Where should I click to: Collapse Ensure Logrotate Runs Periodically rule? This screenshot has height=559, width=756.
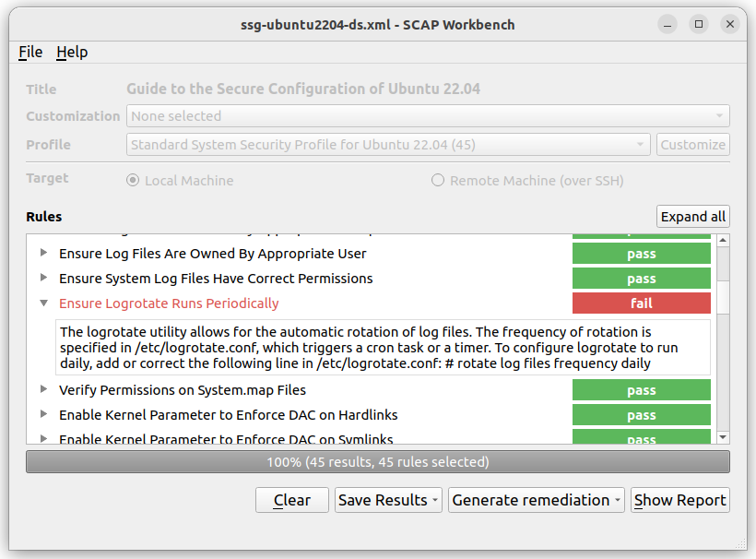coord(44,303)
